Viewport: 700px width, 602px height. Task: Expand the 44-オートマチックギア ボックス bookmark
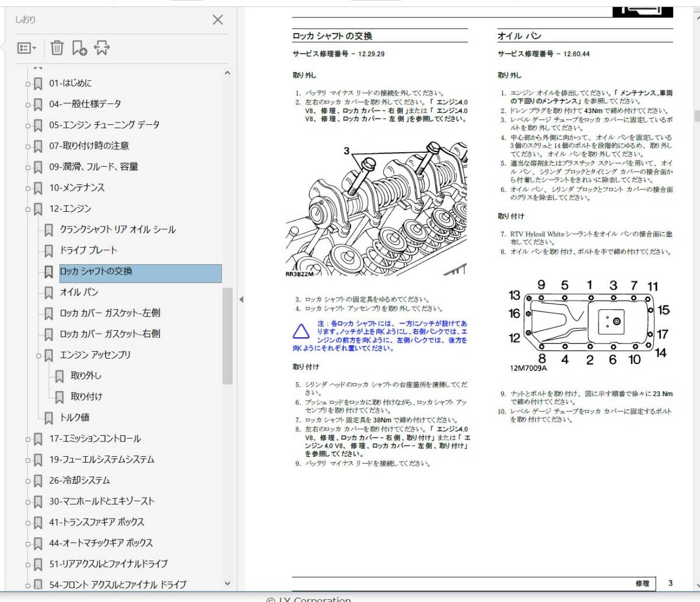pos(27,544)
